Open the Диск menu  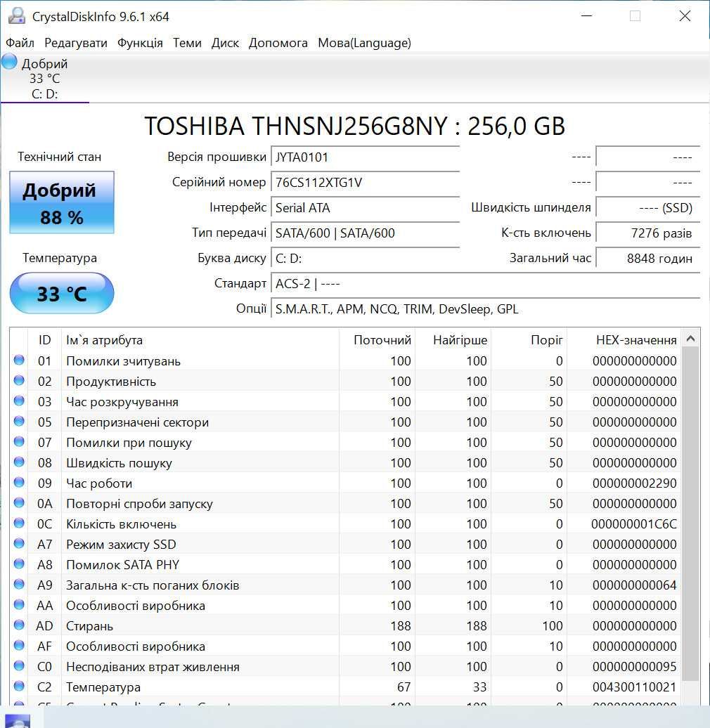click(225, 43)
